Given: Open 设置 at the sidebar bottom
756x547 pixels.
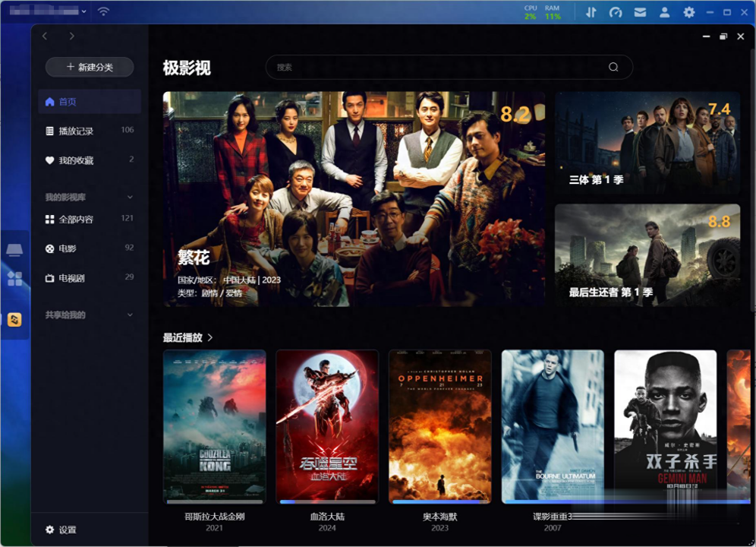Looking at the screenshot, I should [61, 530].
